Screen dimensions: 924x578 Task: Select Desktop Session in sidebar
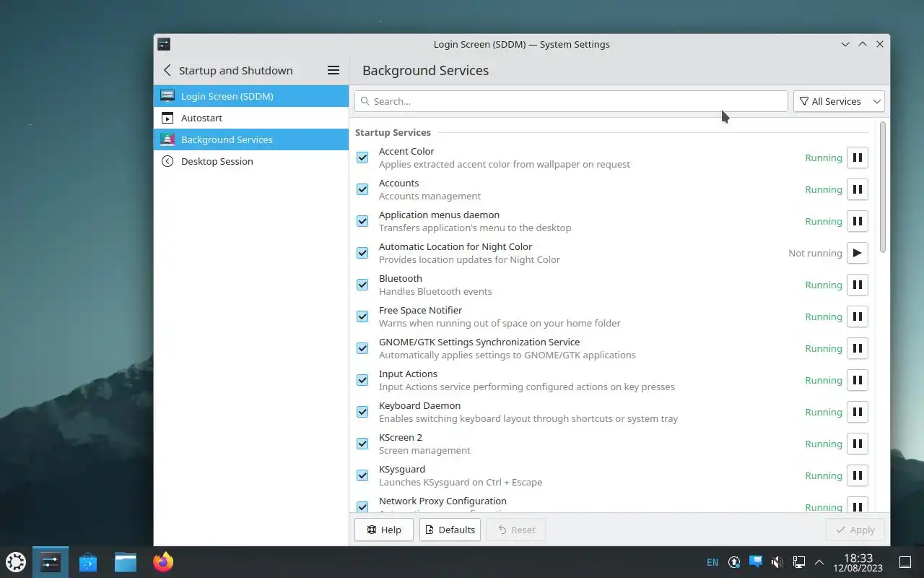(251, 161)
